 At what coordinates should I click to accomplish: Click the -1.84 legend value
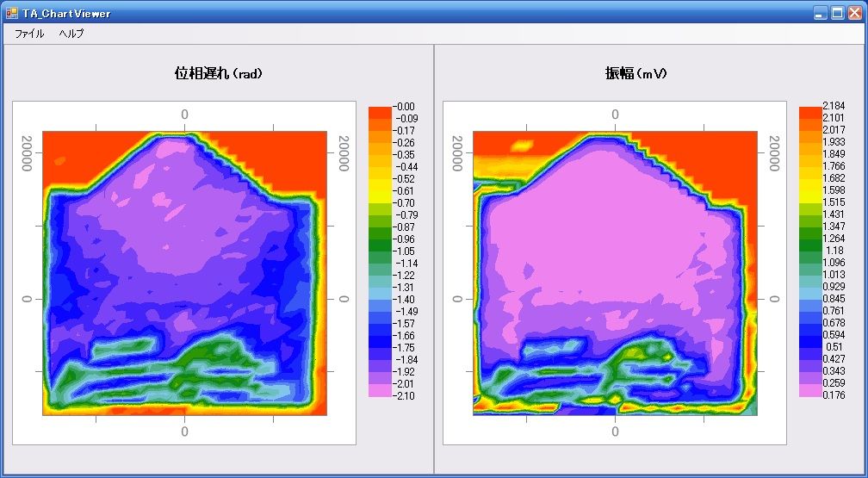[x=406, y=359]
